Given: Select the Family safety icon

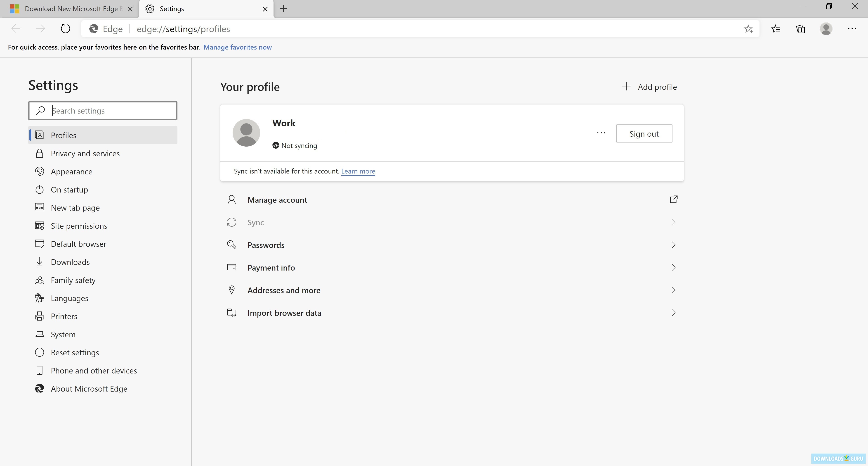Looking at the screenshot, I should pyautogui.click(x=39, y=280).
